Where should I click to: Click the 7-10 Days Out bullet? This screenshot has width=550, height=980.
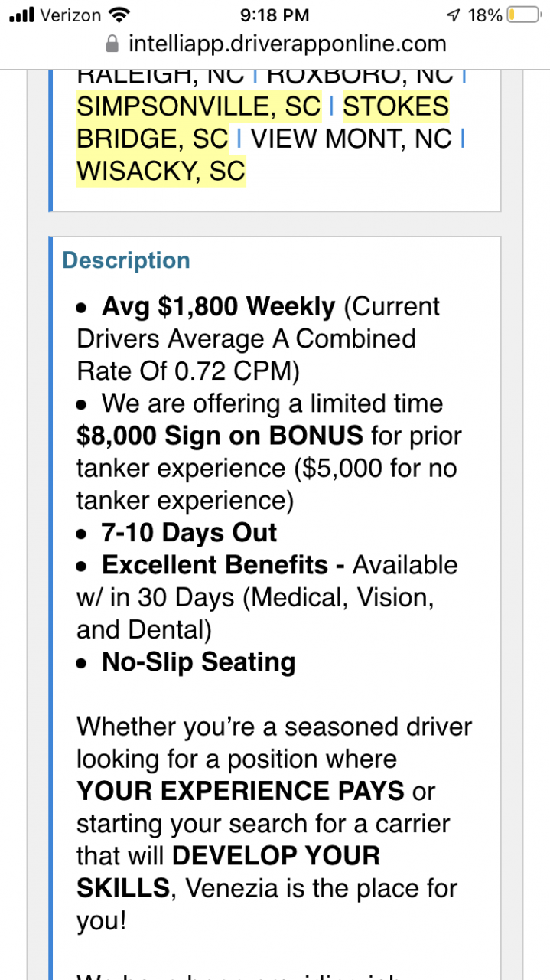[x=189, y=533]
